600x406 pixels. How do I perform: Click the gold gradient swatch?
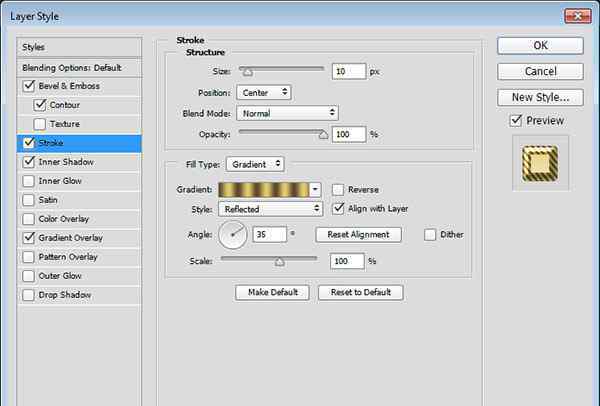(x=264, y=189)
